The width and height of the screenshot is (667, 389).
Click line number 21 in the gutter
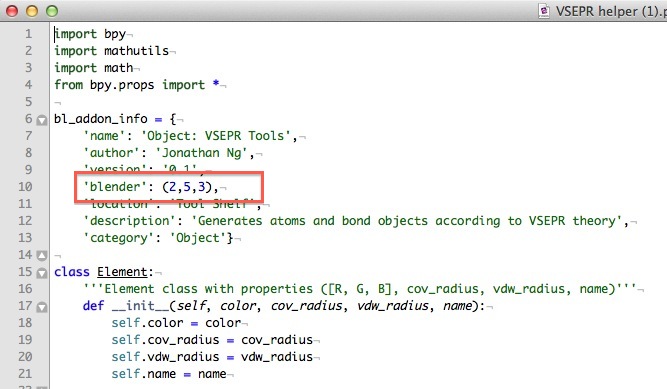[x=25, y=375]
